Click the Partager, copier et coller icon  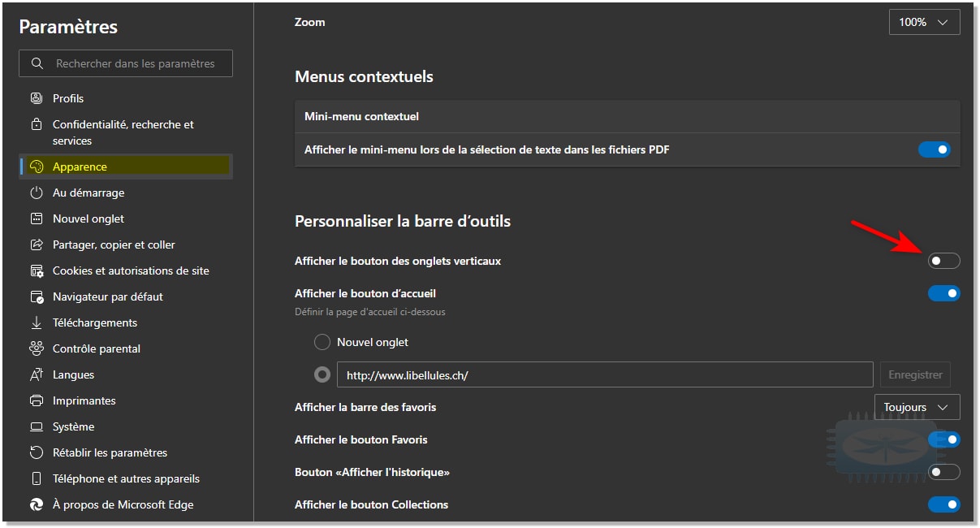pos(36,245)
